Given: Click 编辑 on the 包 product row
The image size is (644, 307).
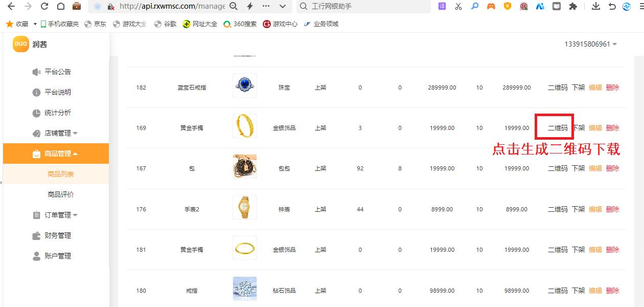Looking at the screenshot, I should pos(595,168).
